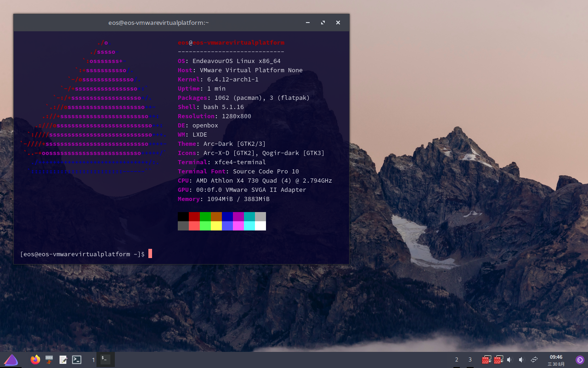This screenshot has width=588, height=368.
Task: Click the bright yellow neofetch color block
Action: coord(216,226)
